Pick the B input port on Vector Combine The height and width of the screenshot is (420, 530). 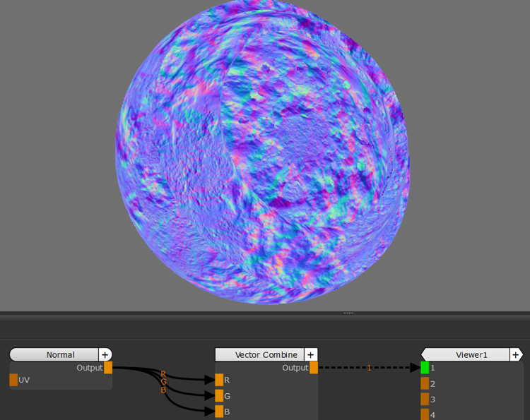tap(219, 412)
